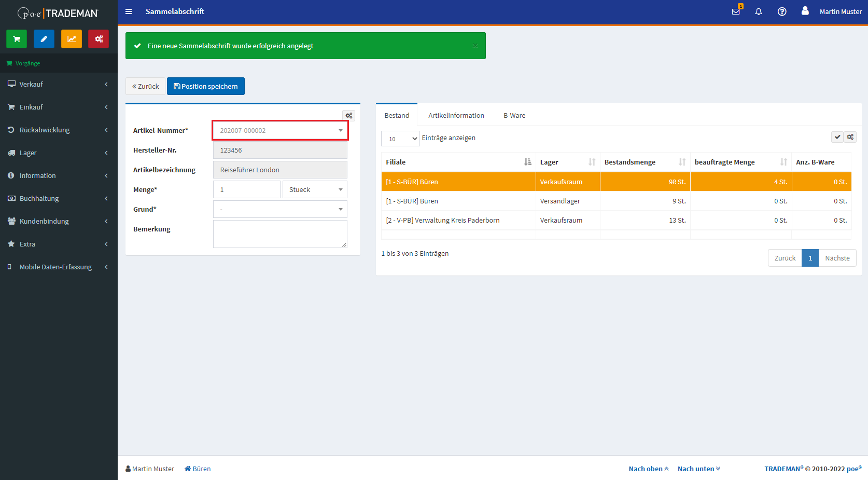Open the Artikel-Nummer dropdown
This screenshot has width=868, height=480.
pos(280,130)
